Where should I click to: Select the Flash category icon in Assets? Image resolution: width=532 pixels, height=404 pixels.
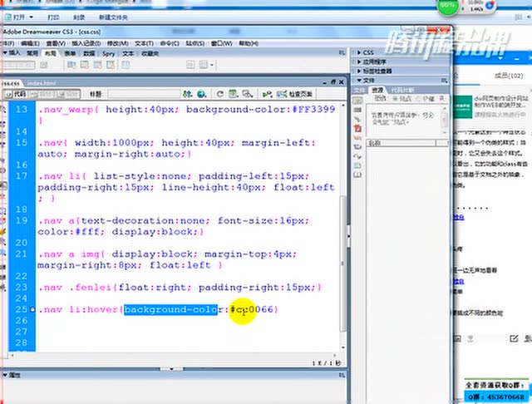pos(358,128)
